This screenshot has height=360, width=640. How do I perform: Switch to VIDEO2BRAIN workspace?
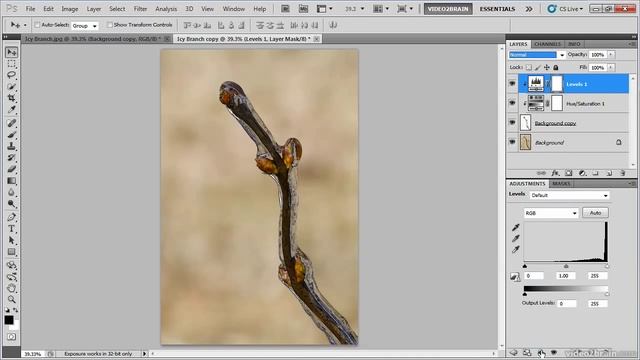(x=448, y=9)
